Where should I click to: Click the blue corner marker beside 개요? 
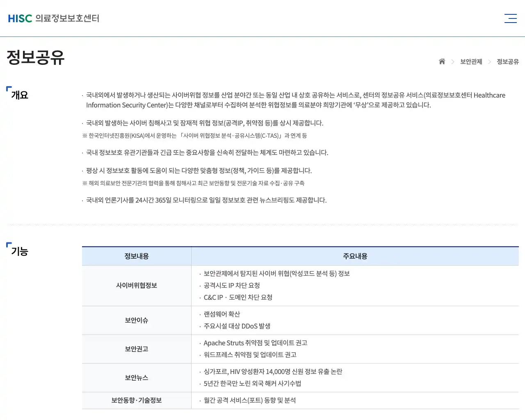click(9, 88)
